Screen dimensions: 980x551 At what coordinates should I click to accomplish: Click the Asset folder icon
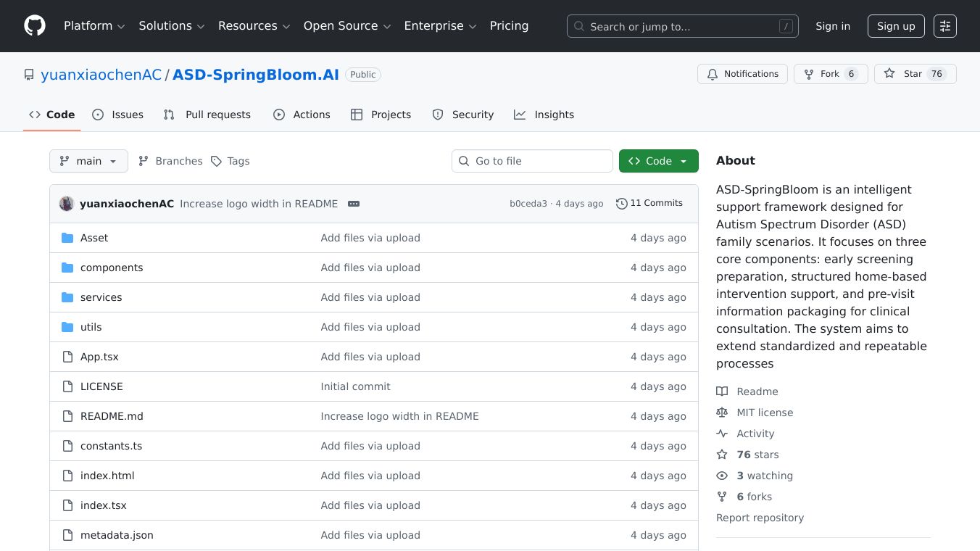pyautogui.click(x=67, y=238)
